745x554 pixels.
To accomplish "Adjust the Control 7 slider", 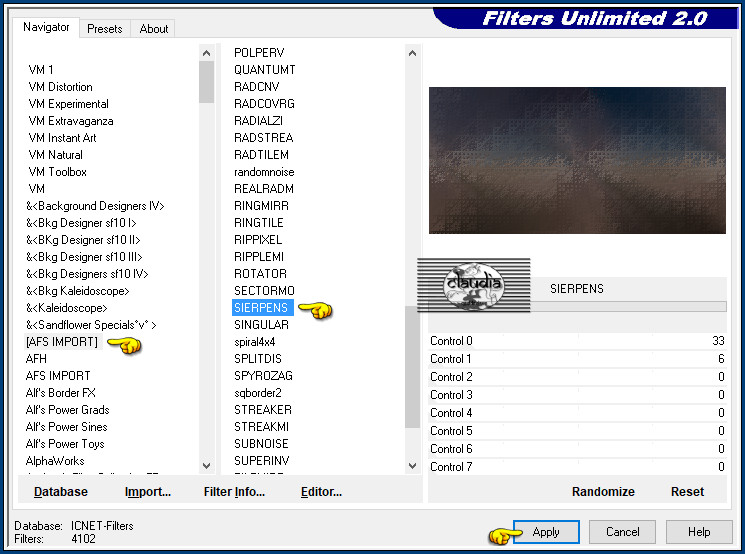I will [x=577, y=467].
